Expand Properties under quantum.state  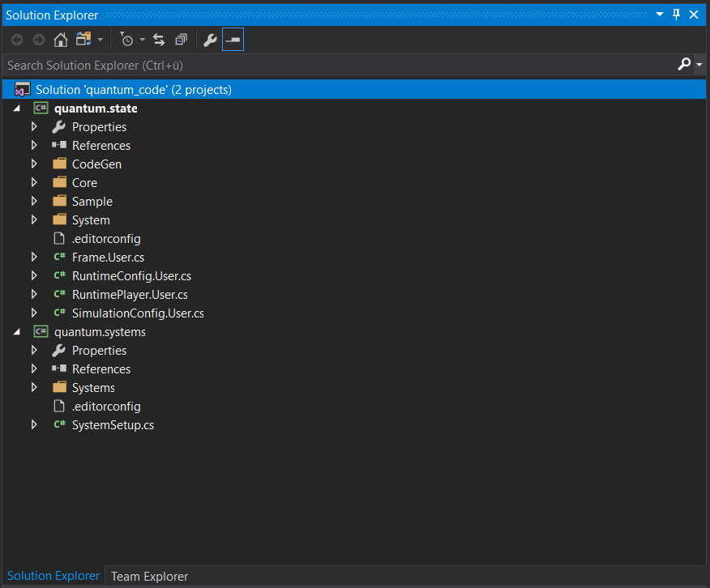click(34, 126)
